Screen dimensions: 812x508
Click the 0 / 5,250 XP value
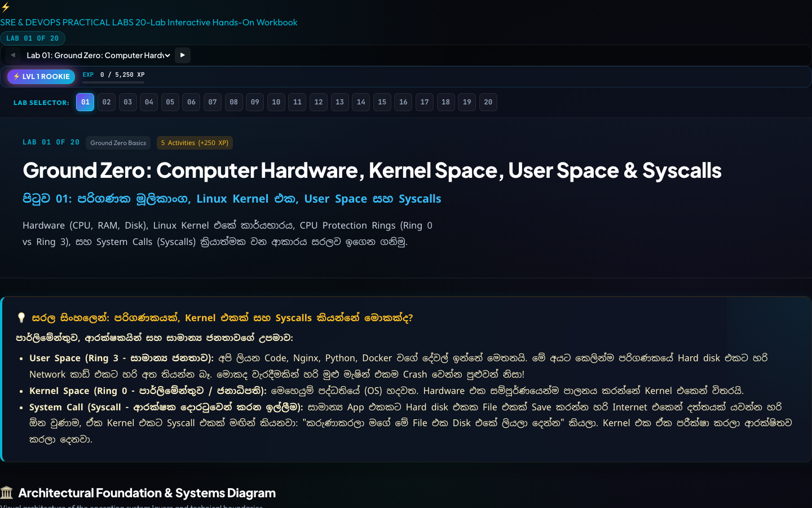[122, 75]
